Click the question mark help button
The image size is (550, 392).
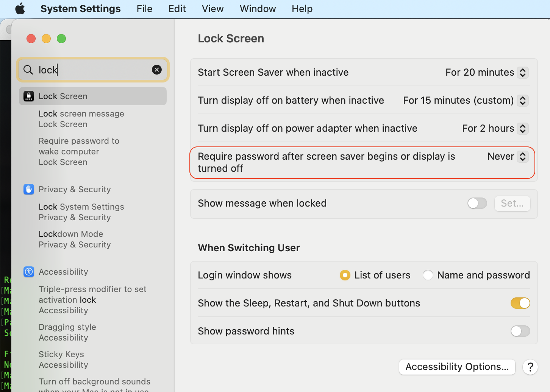click(530, 367)
